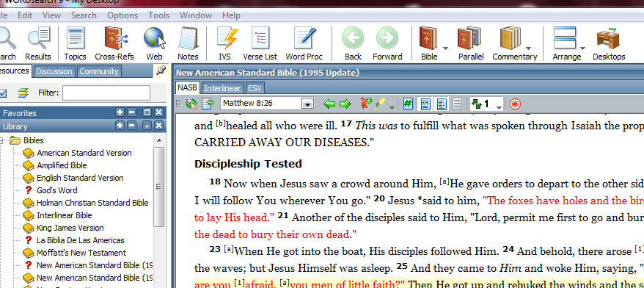
Task: Open Cross-Refs from the main toolbar
Action: [x=114, y=43]
